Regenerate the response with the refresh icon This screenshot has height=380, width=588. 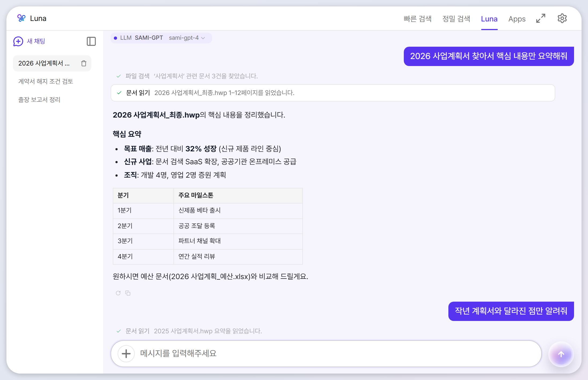point(118,293)
